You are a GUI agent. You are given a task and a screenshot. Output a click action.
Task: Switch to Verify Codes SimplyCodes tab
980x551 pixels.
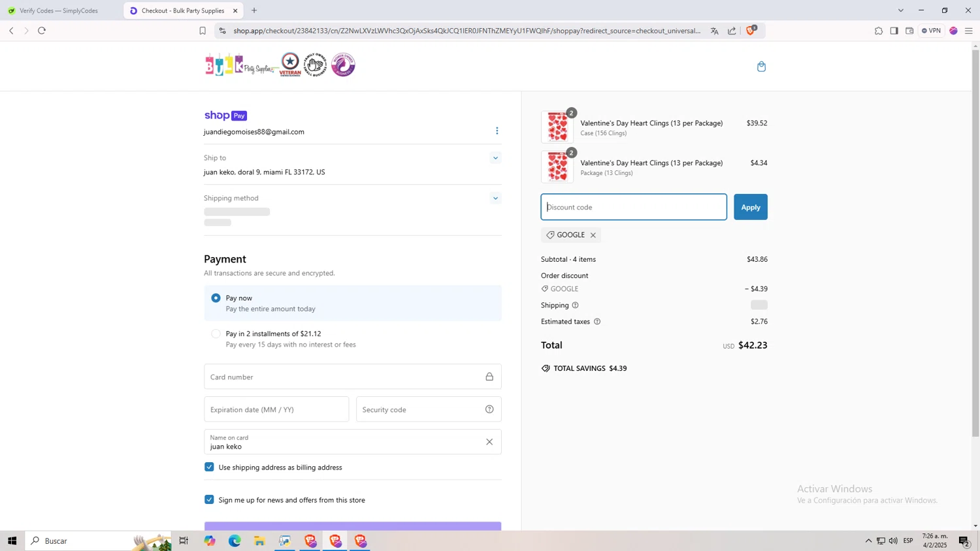[59, 10]
